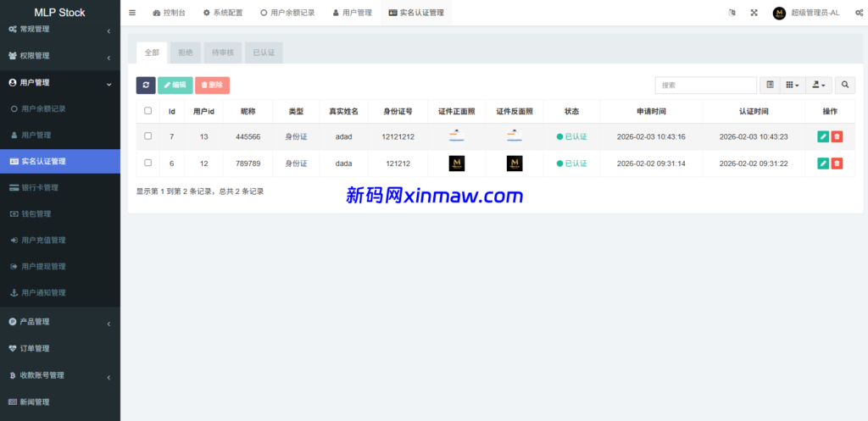Open the 系统配置 top tab

(x=223, y=13)
